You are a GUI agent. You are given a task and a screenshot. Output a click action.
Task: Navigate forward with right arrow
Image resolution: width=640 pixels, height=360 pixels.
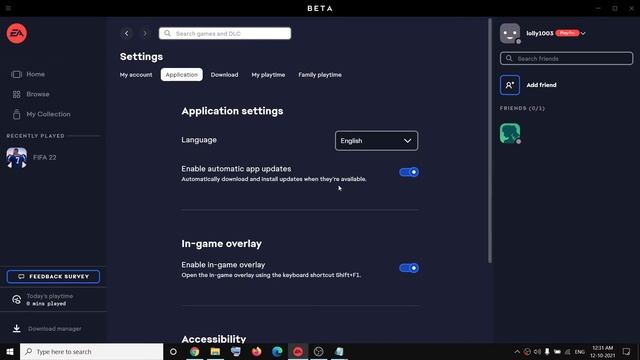coord(145,33)
